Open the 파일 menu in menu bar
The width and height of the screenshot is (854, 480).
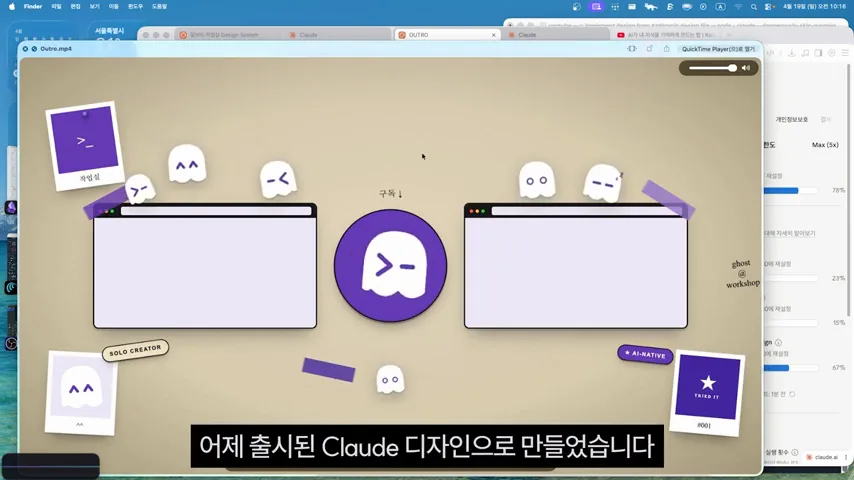[x=56, y=7]
